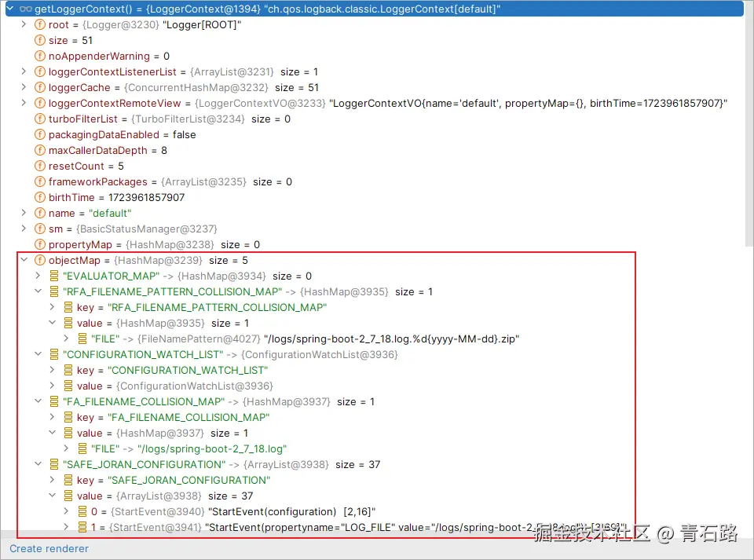The width and height of the screenshot is (754, 560).
Task: Collapse the objectMap tree node
Action: click(x=23, y=260)
